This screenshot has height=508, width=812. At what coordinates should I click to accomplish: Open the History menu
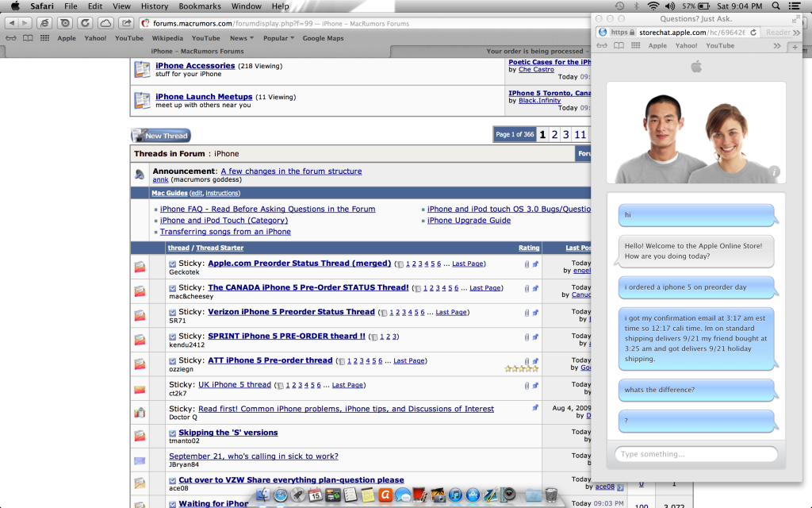coord(155,6)
